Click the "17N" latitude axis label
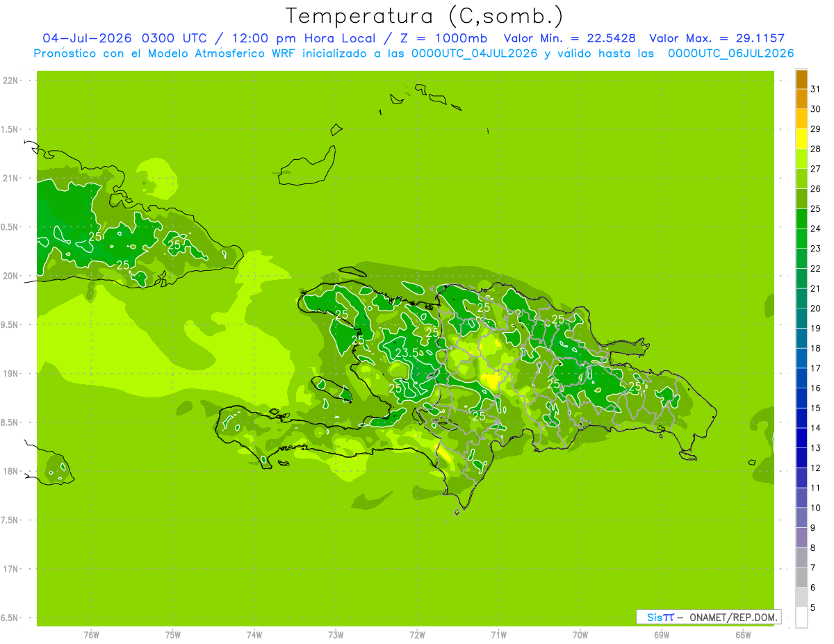 point(10,569)
